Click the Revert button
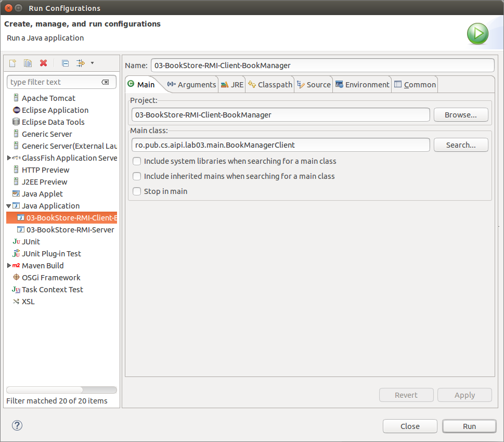The height and width of the screenshot is (442, 504). pos(406,395)
